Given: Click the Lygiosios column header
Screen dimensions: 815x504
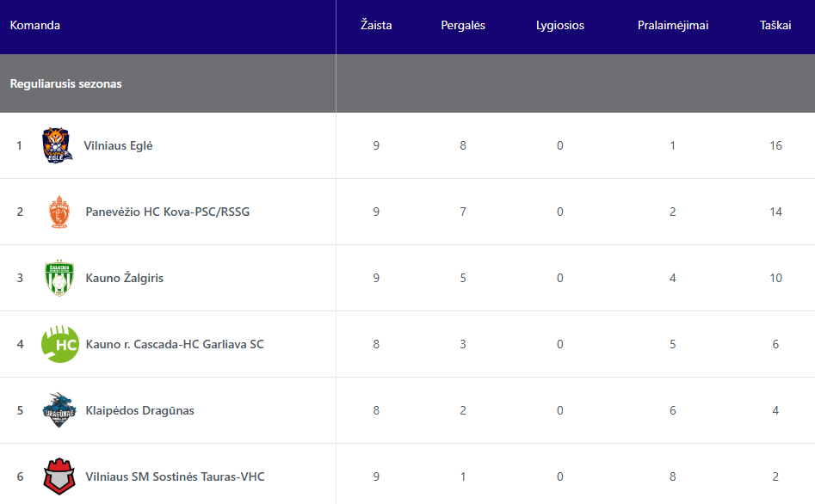Looking at the screenshot, I should (559, 25).
